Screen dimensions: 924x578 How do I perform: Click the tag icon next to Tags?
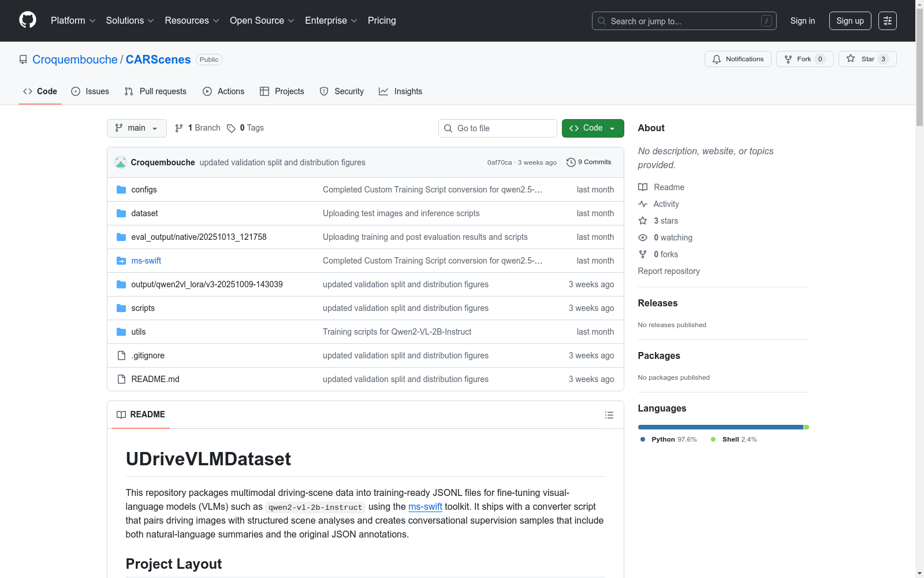pos(231,128)
